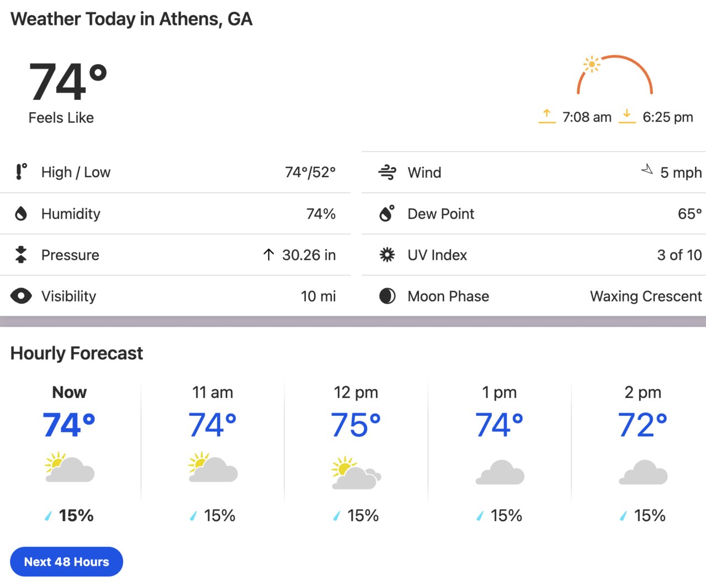Click the Moon Phase icon
706x588 pixels.
[387, 296]
